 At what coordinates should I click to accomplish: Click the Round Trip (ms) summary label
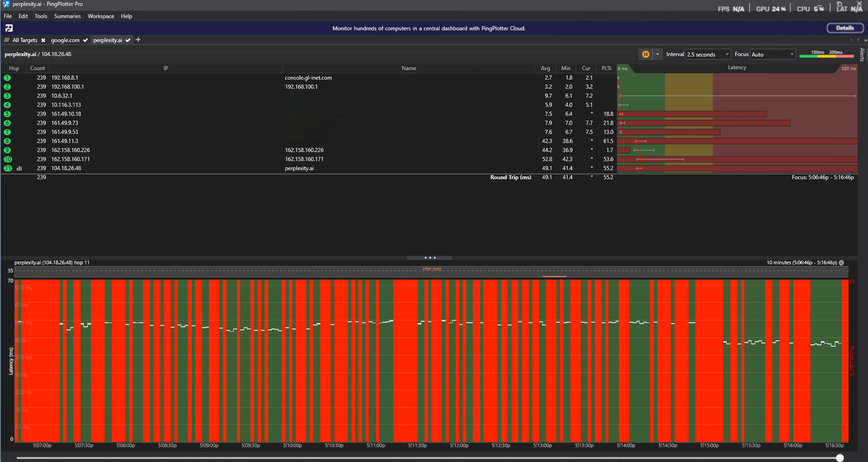coord(511,177)
